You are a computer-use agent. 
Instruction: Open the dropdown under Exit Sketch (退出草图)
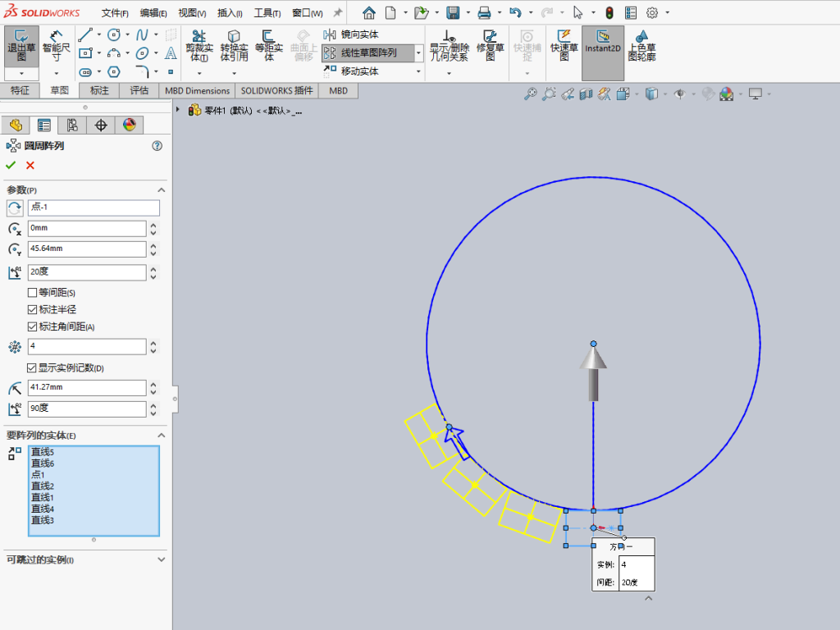point(21,73)
